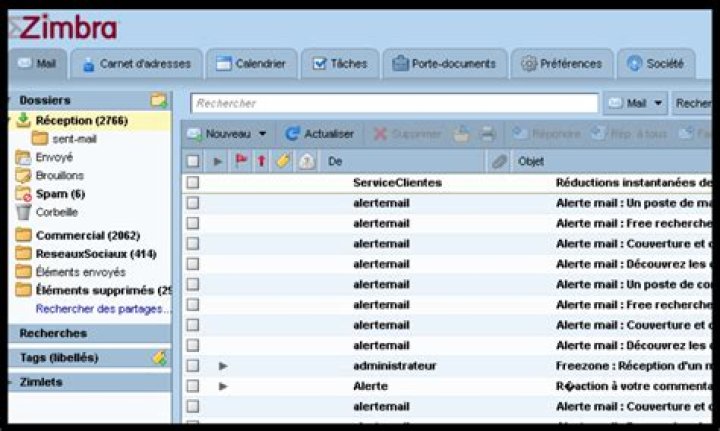Click the new folder icon beside Dossiers
720x431 pixels.
point(159,100)
